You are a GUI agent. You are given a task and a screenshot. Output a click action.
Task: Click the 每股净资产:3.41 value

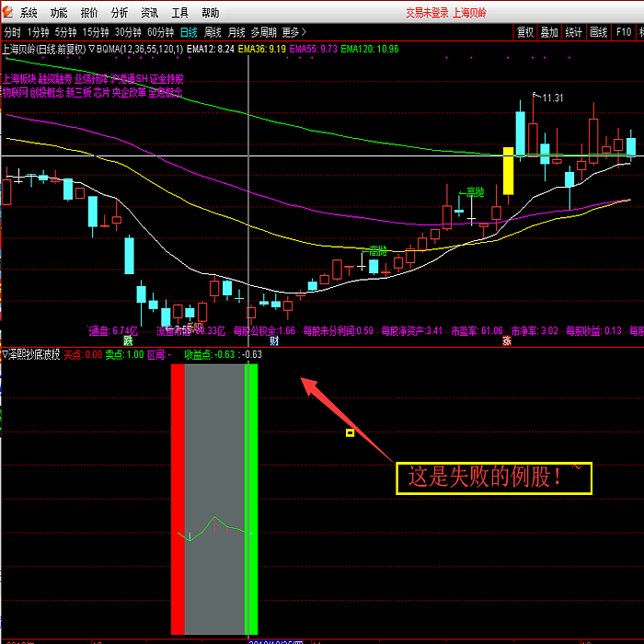412,331
